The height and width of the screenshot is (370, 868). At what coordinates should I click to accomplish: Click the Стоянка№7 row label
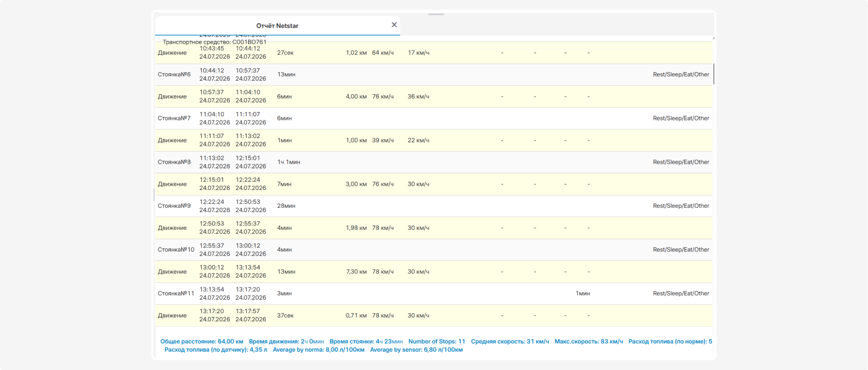tap(174, 118)
